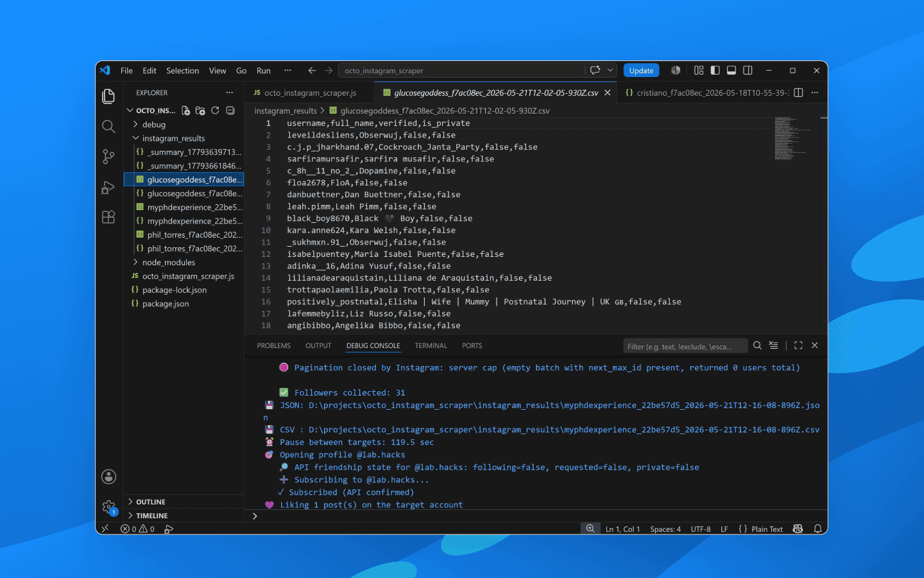Image resolution: width=924 pixels, height=578 pixels.
Task: Click the debug start icon in status bar
Action: click(169, 529)
